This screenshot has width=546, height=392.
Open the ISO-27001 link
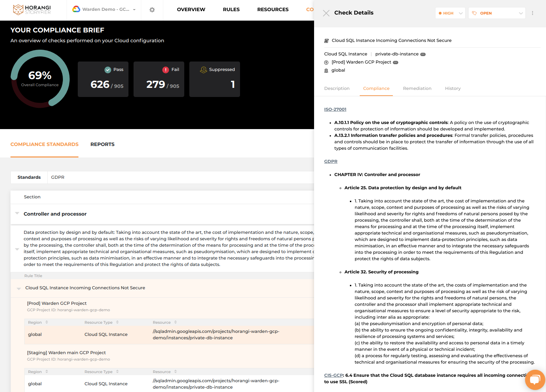coord(335,109)
